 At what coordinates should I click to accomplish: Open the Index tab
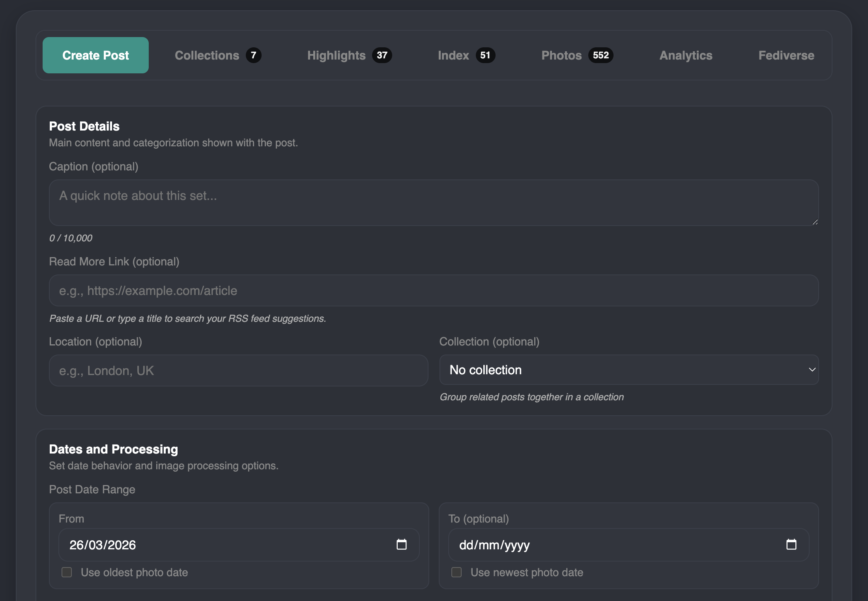point(453,55)
